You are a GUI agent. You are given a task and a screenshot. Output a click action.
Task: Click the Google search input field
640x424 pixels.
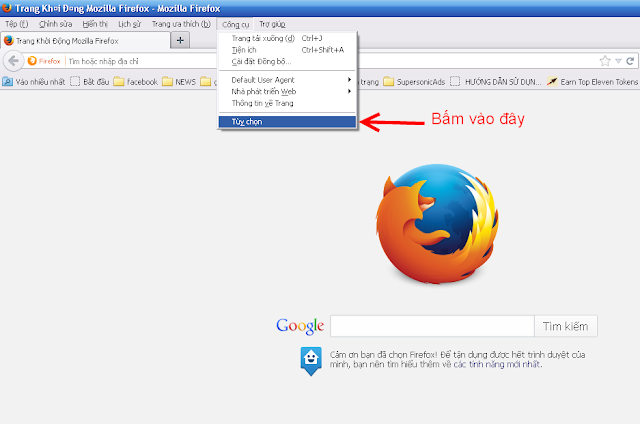point(432,326)
